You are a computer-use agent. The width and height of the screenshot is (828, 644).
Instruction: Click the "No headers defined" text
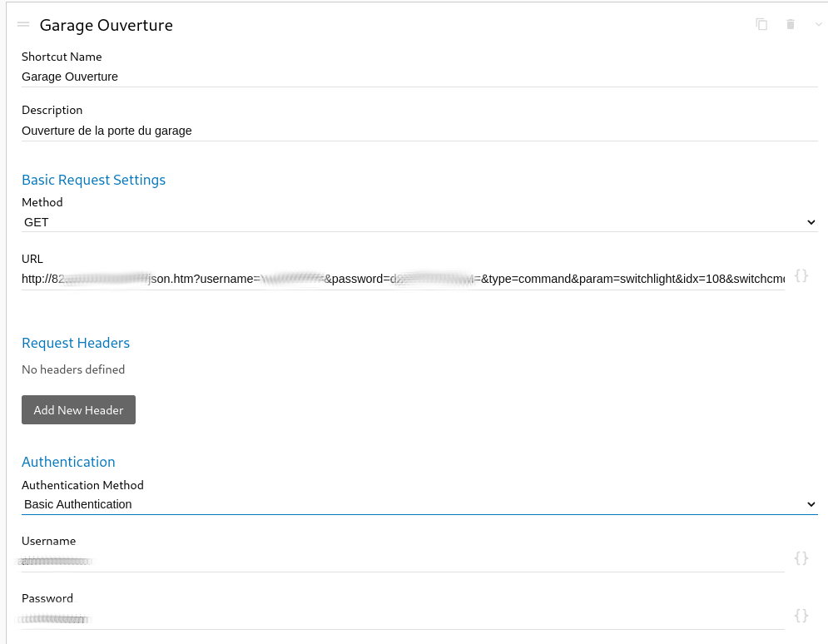tap(73, 369)
